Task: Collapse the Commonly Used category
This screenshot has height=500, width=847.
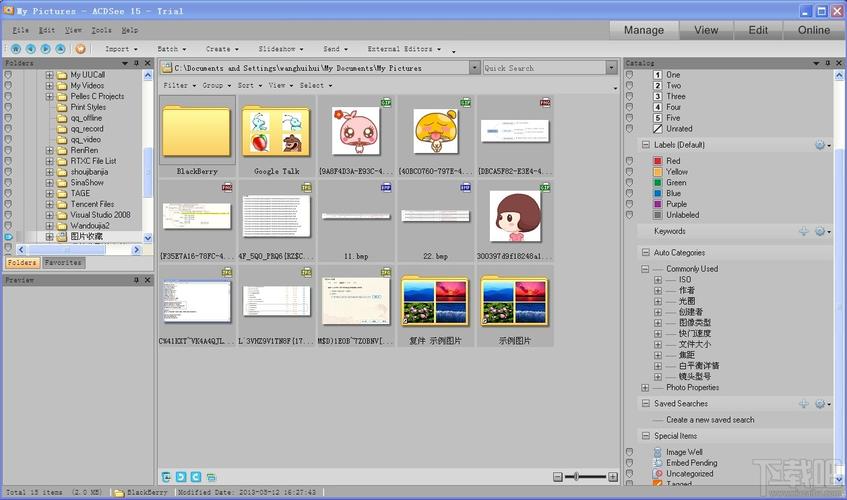Action: 644,269
